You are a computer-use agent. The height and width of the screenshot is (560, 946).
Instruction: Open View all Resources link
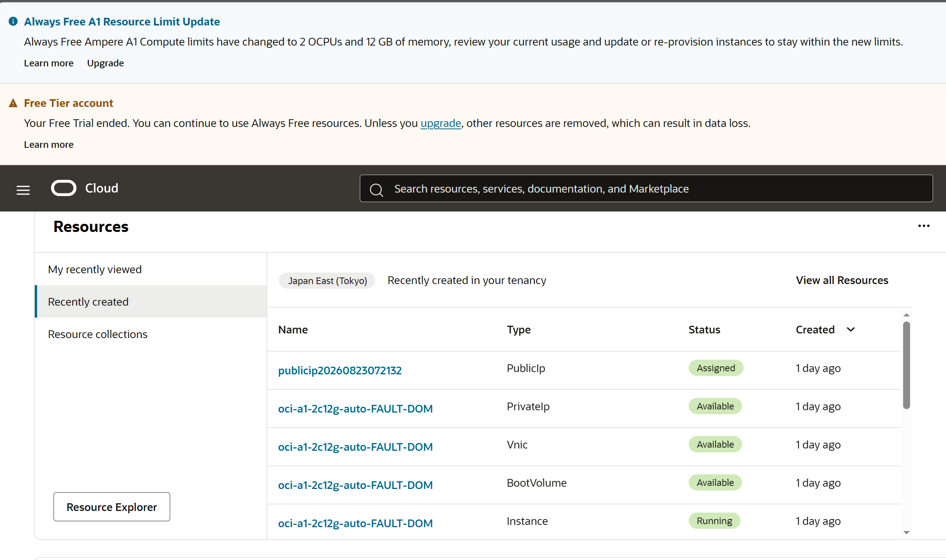coord(842,280)
